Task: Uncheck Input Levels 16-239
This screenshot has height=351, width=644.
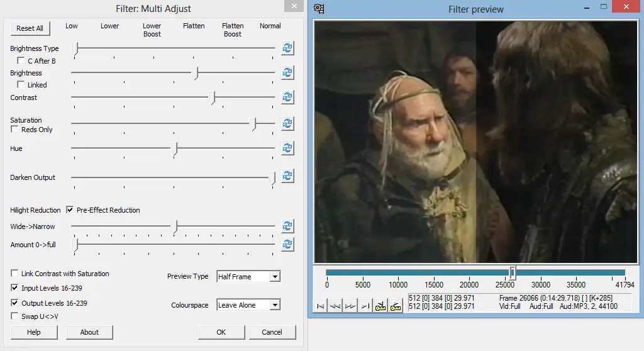Action: (14, 287)
